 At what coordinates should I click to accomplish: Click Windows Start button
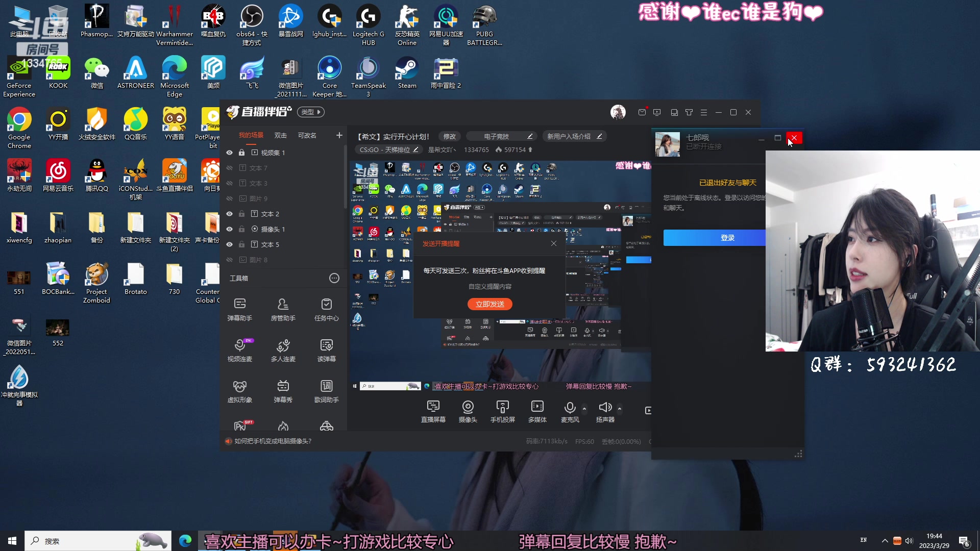(x=12, y=541)
